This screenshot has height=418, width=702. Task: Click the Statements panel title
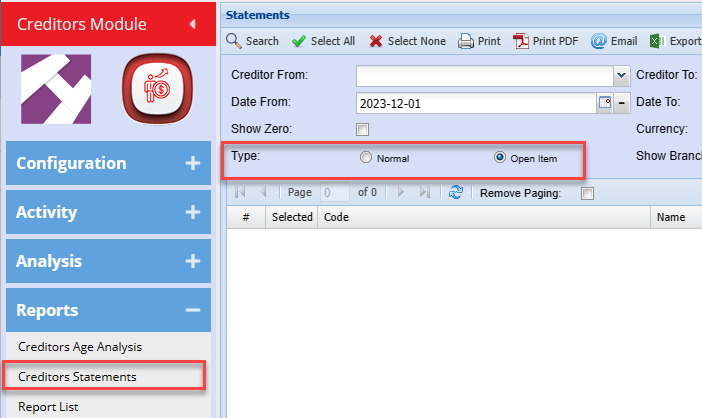pos(257,15)
